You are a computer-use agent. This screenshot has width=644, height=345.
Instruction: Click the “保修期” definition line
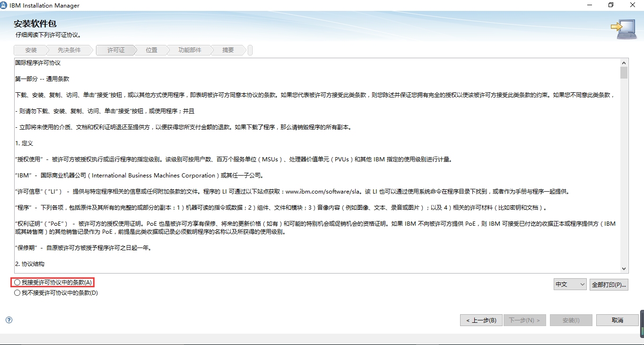click(x=83, y=248)
